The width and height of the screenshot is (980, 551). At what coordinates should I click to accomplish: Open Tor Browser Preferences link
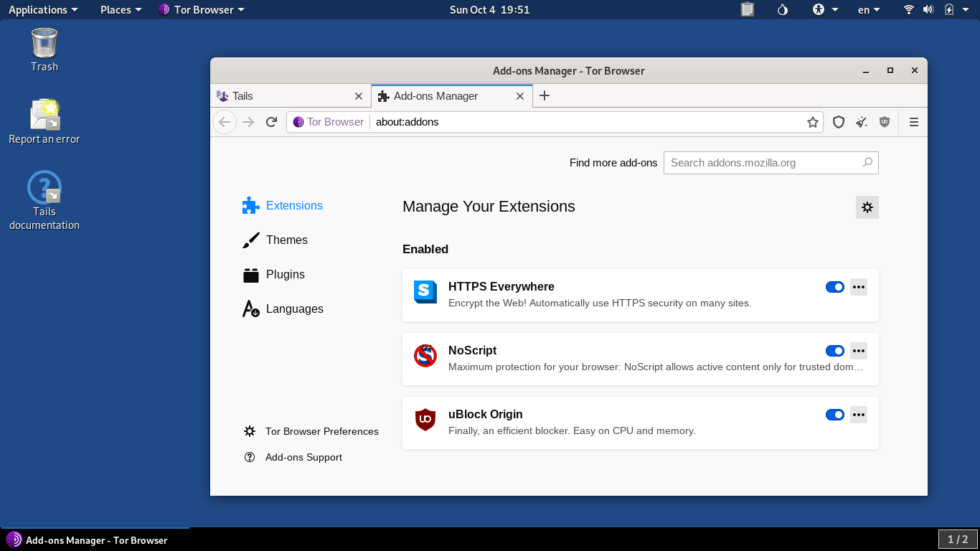tap(311, 431)
